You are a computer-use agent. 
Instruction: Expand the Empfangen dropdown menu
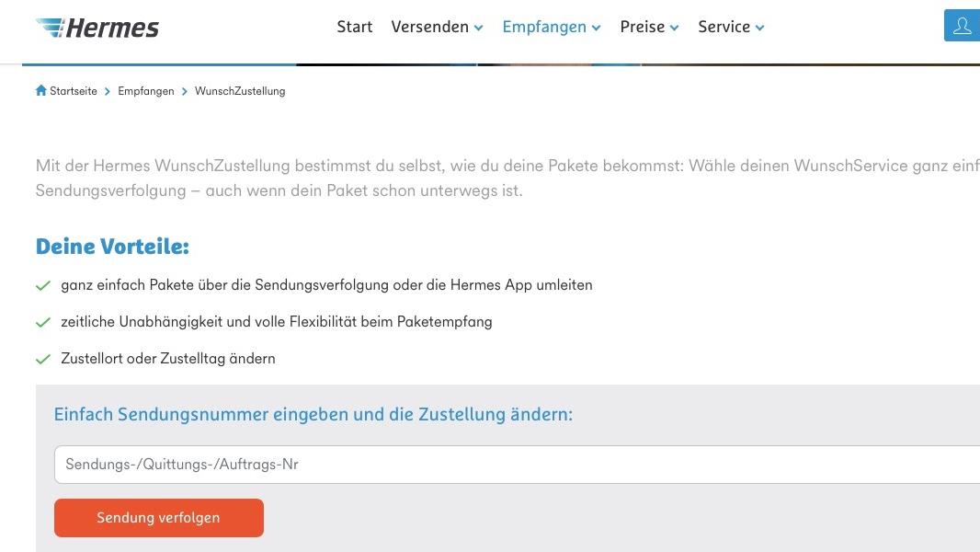tap(596, 28)
